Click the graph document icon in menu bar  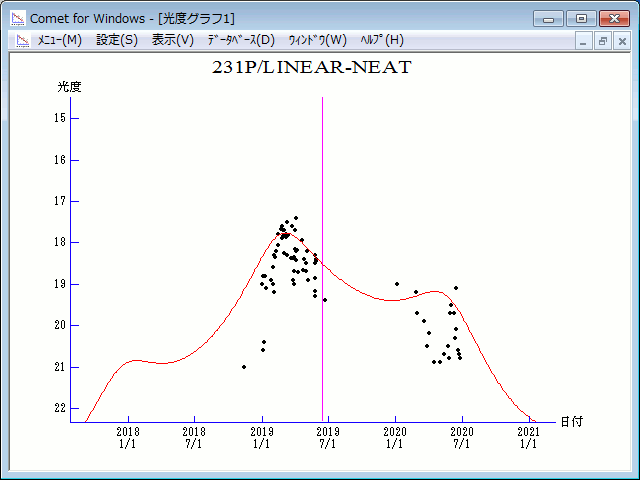pyautogui.click(x=23, y=40)
